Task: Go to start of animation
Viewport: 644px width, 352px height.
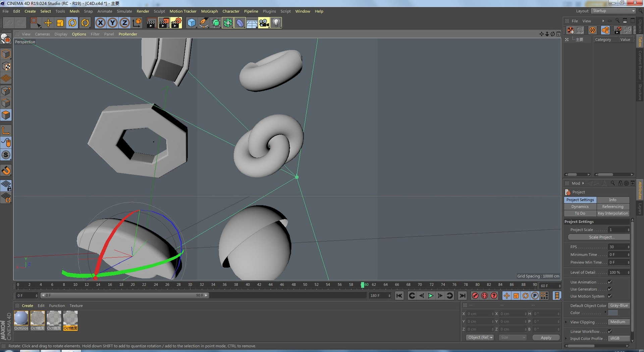Action: coord(399,296)
